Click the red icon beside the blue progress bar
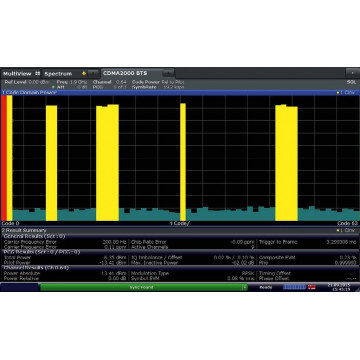The width and height of the screenshot is (360, 360). coord(312,287)
